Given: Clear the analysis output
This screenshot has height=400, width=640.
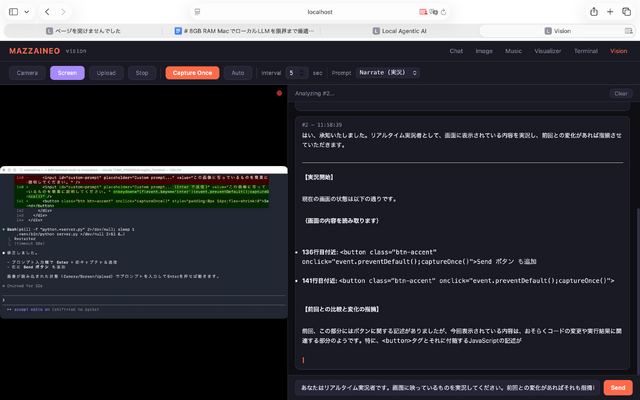Looking at the screenshot, I should click(x=620, y=93).
